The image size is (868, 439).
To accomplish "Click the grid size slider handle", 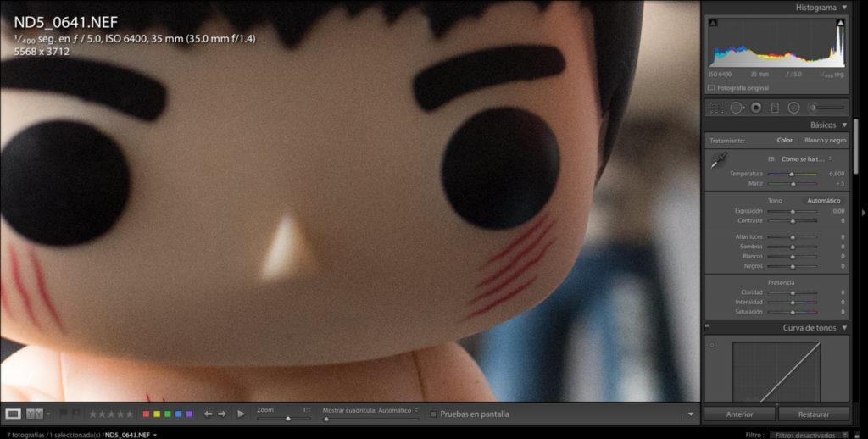I will 326,419.
